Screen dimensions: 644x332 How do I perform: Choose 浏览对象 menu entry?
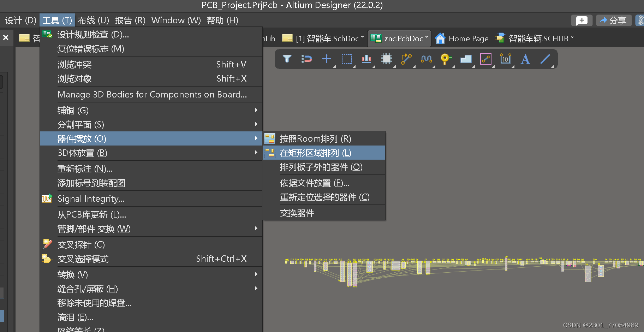[151, 79]
